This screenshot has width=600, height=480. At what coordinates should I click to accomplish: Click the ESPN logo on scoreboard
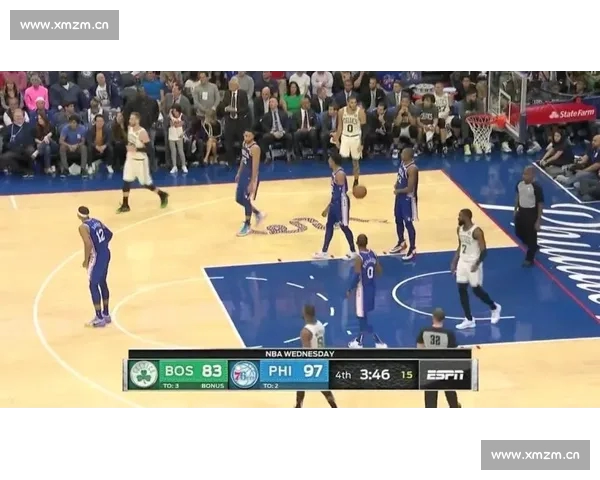point(445,375)
